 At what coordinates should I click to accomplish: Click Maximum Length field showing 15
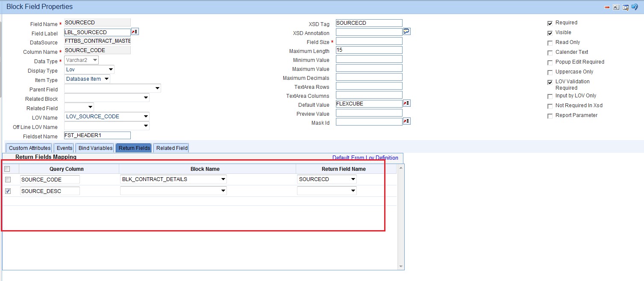369,50
